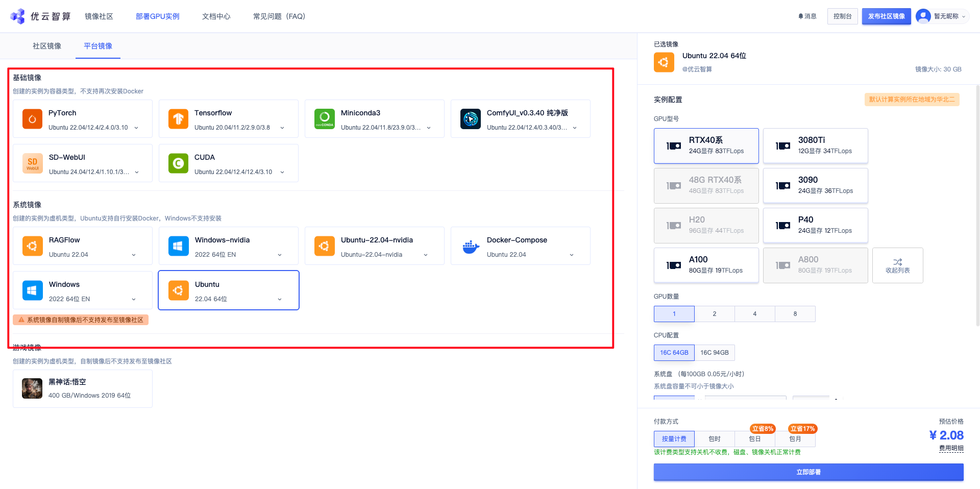The width and height of the screenshot is (980, 489).
Task: Click 控制台 button
Action: coord(843,16)
